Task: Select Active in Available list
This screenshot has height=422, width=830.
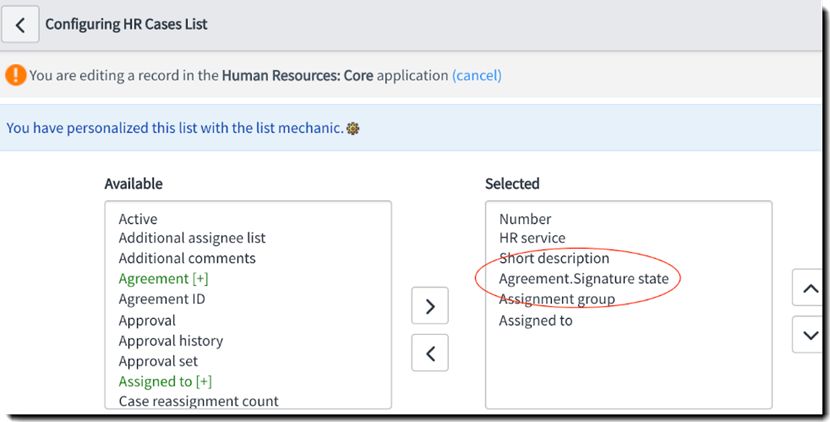Action: (x=138, y=219)
